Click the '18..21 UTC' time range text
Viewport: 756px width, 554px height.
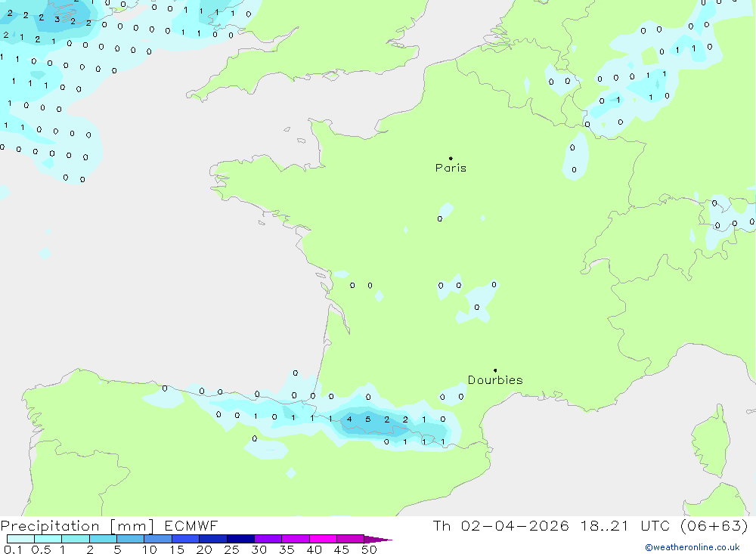[x=625, y=525]
